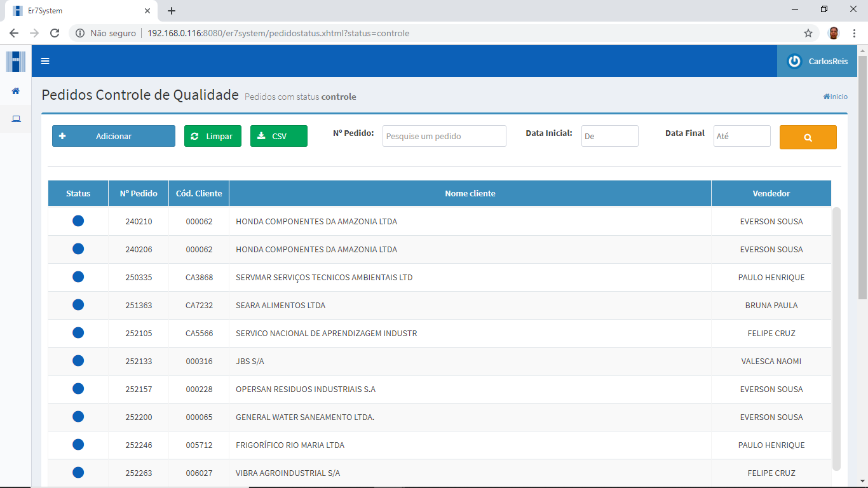Click the status dot for order 252157
The width and height of the screenshot is (868, 488).
(78, 389)
